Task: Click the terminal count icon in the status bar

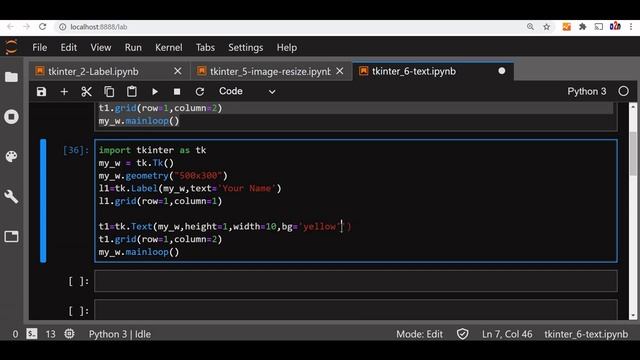Action: [x=32, y=334]
